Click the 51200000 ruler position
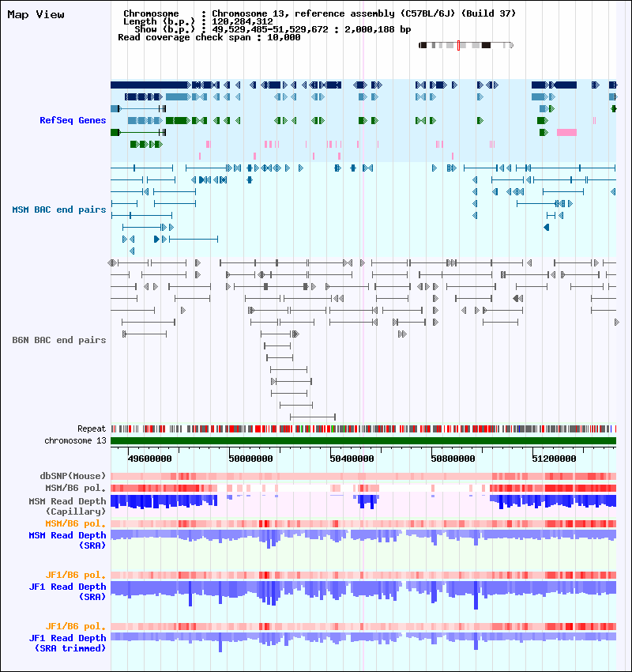Screen dimensions: 632x672 (554, 459)
